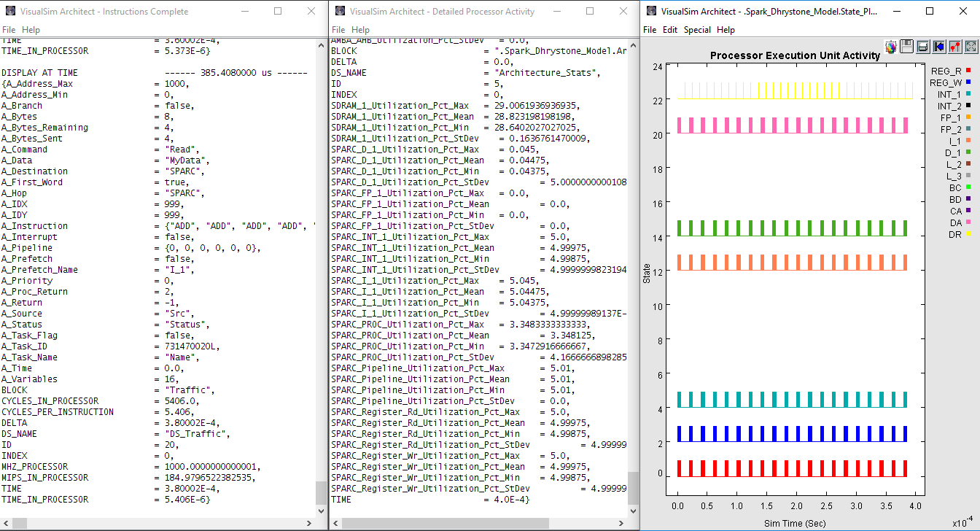Screen dimensions: 980x531
Task: Open plot format settings (red dots icon)
Action: [x=955, y=47]
